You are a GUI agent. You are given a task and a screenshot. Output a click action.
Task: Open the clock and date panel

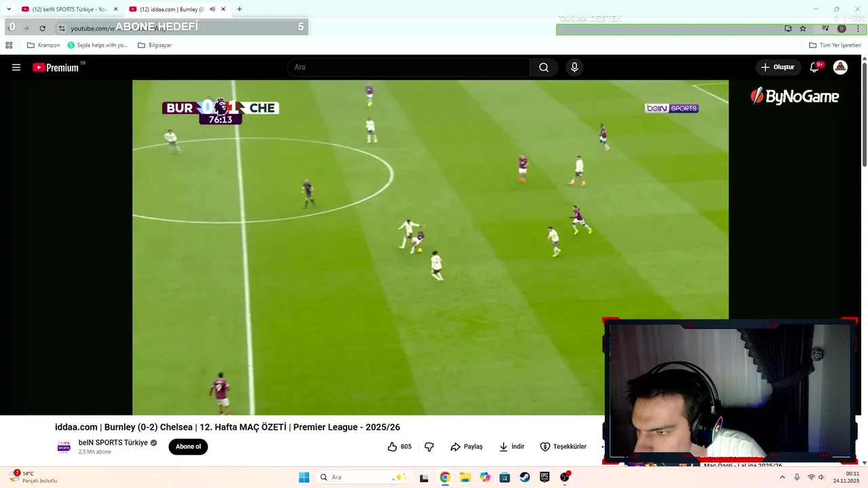(846, 477)
